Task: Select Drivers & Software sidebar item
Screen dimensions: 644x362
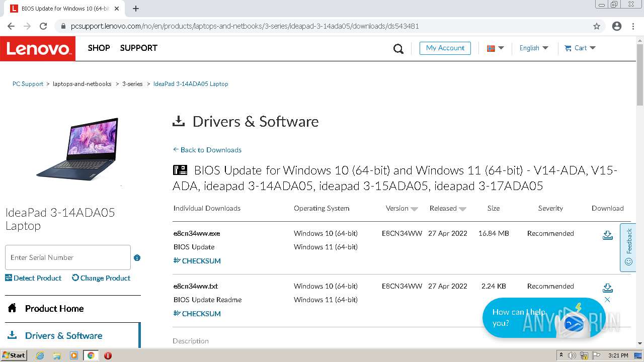Action: pos(73,335)
